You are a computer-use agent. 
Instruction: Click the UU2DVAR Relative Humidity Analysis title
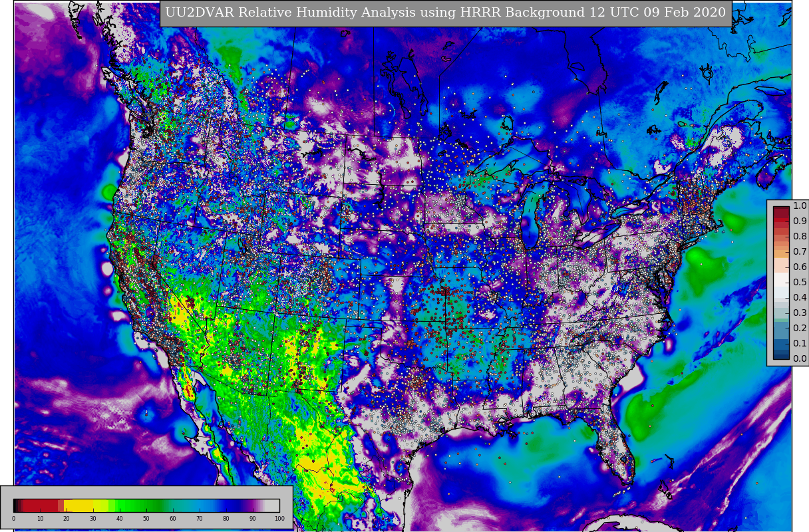[446, 13]
